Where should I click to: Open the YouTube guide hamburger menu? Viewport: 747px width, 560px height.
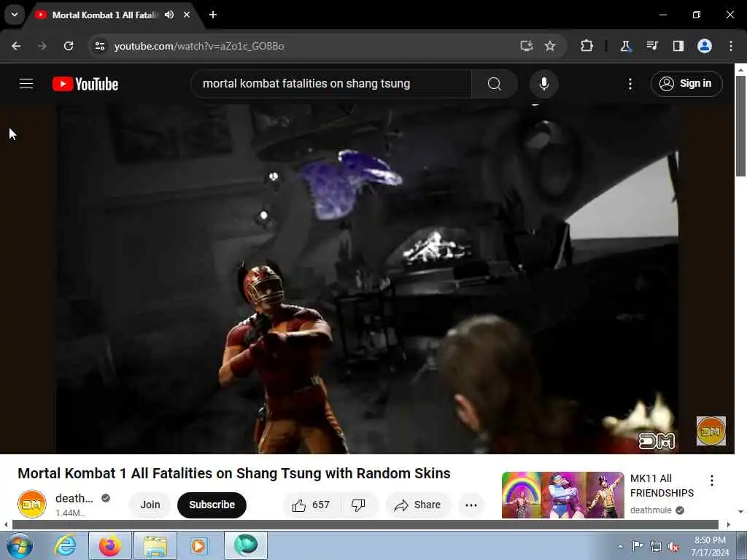coord(26,84)
